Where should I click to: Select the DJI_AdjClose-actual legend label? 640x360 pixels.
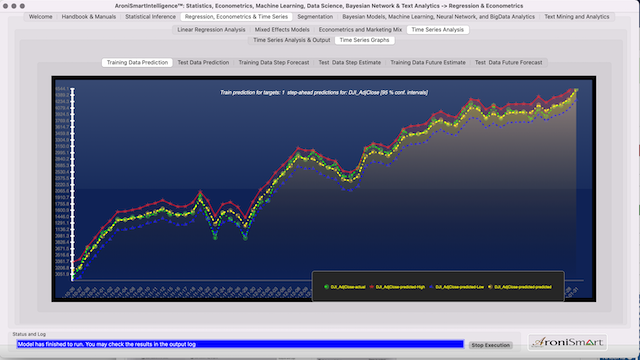(x=348, y=287)
